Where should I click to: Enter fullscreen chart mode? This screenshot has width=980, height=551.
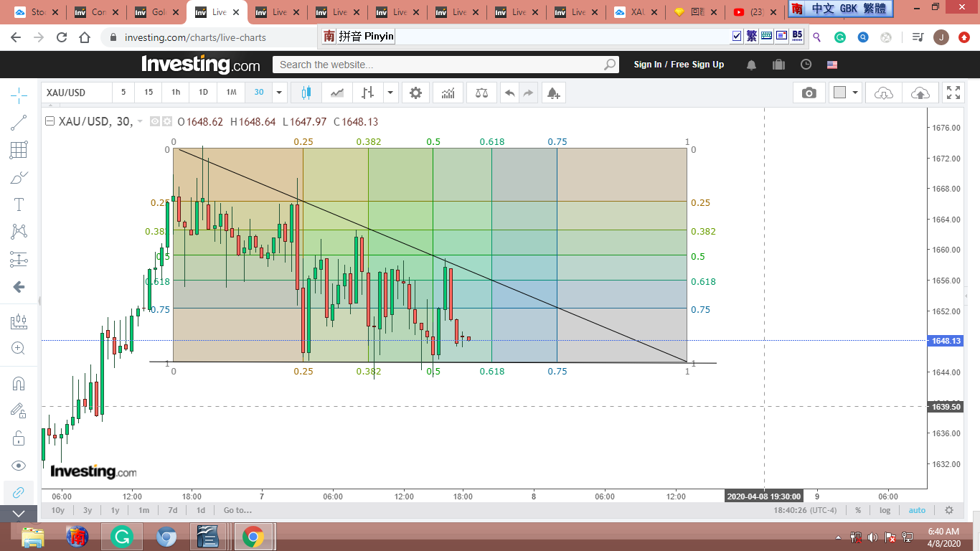953,93
